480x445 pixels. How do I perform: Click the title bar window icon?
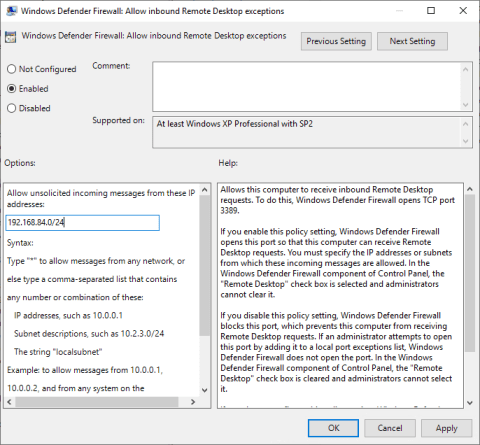click(12, 11)
